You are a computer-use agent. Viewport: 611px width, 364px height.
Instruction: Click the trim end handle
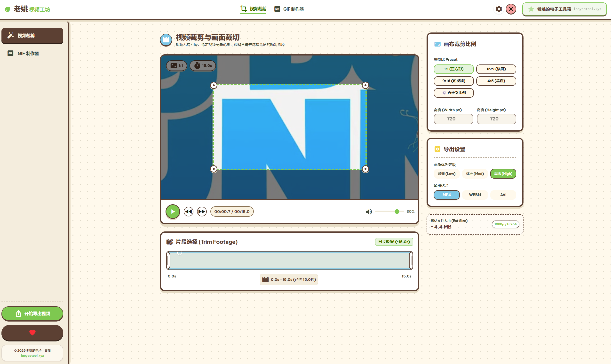point(411,261)
